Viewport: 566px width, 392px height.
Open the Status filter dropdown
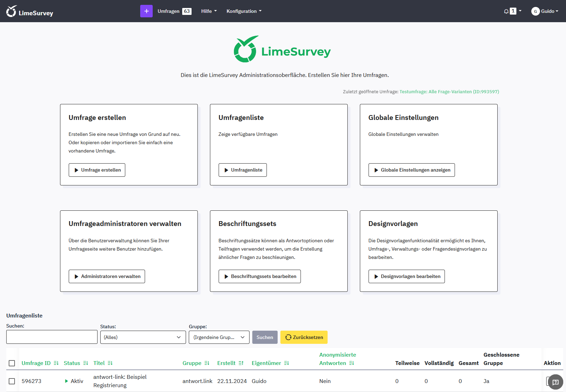(143, 337)
